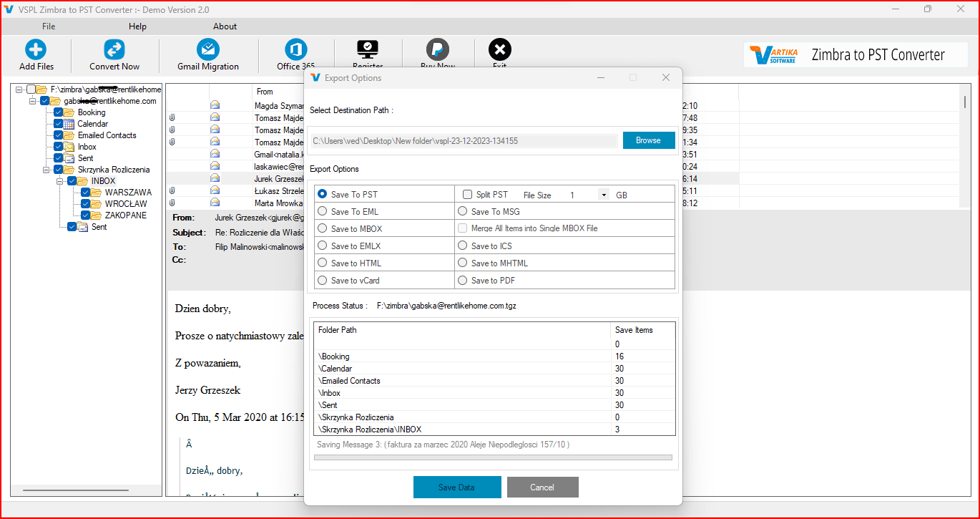Image resolution: width=980 pixels, height=519 pixels.
Task: Click envelope icon in Marta Mrowka row
Action: click(x=215, y=203)
